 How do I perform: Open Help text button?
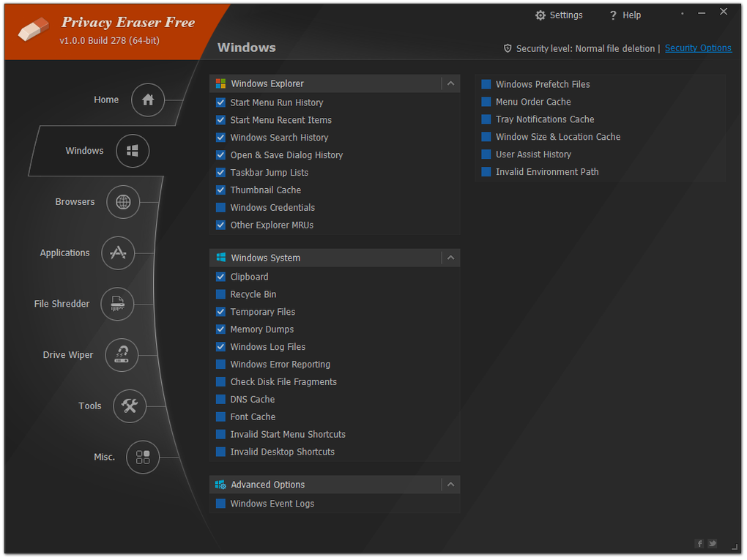point(632,15)
